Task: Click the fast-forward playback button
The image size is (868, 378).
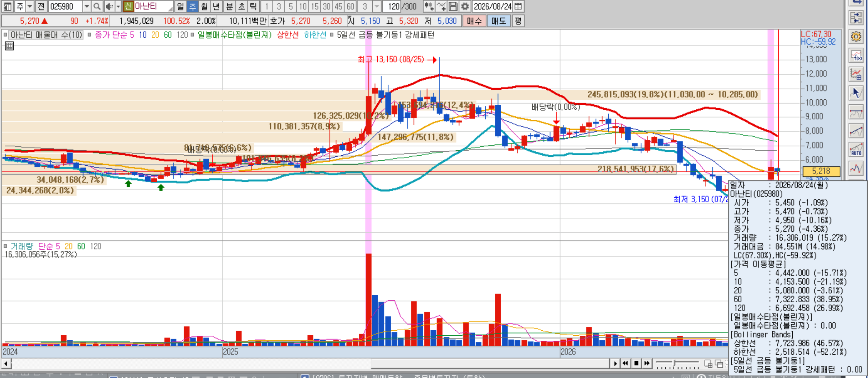Action: coord(647,364)
